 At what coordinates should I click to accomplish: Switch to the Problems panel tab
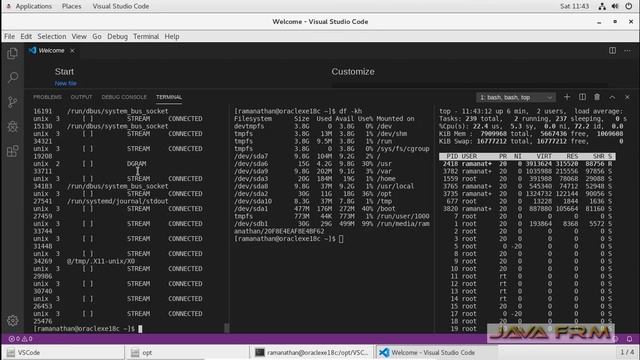click(47, 97)
